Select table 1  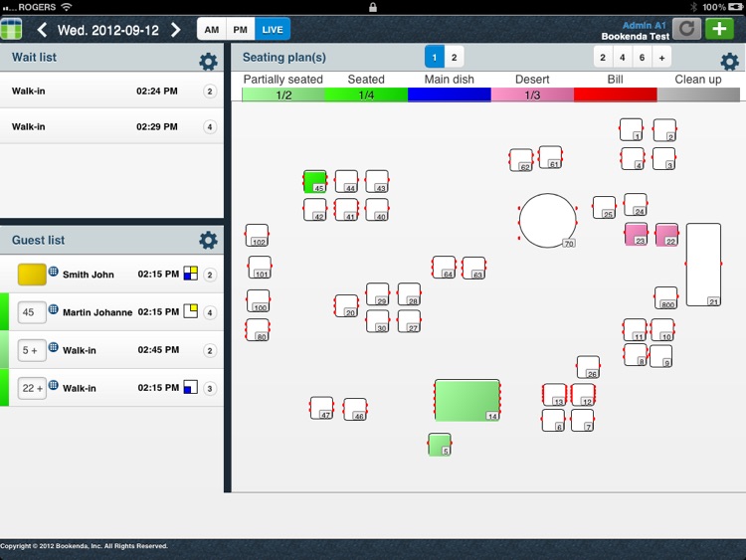632,129
